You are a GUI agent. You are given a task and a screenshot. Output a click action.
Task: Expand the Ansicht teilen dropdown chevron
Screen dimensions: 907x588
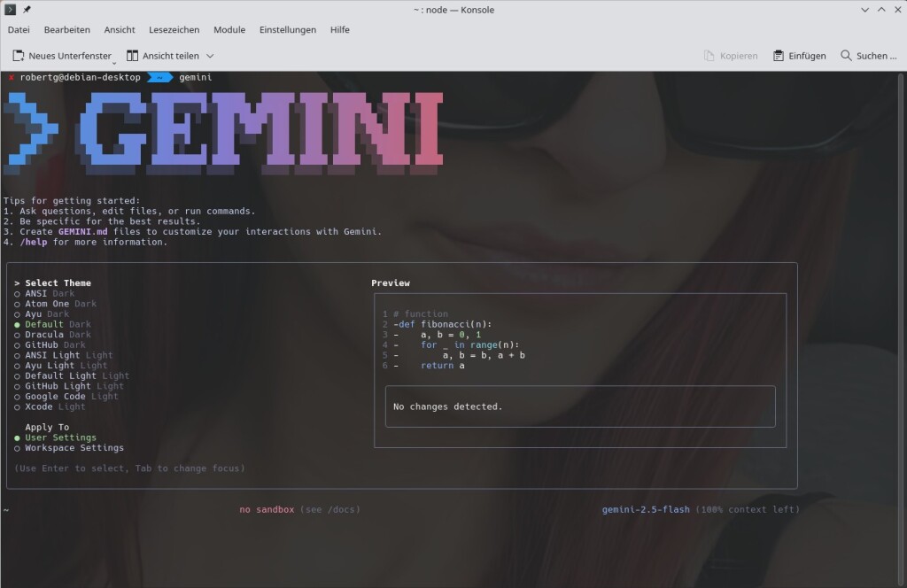pyautogui.click(x=210, y=56)
